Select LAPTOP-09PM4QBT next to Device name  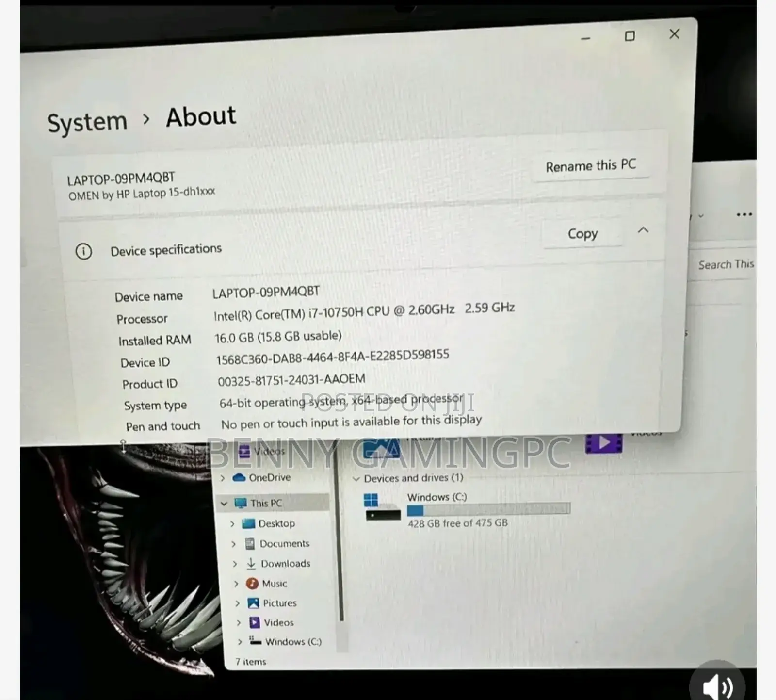[x=266, y=292]
